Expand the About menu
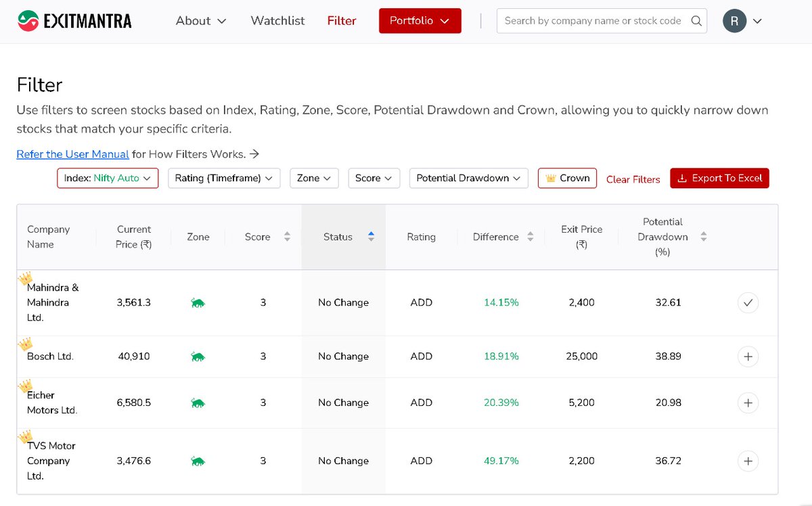Screen dimensions: 812x506 click(x=201, y=21)
